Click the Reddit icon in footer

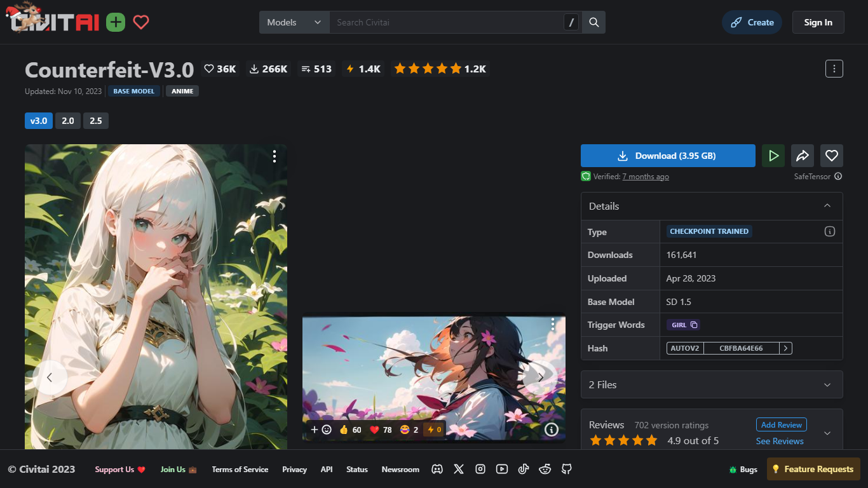pos(545,469)
